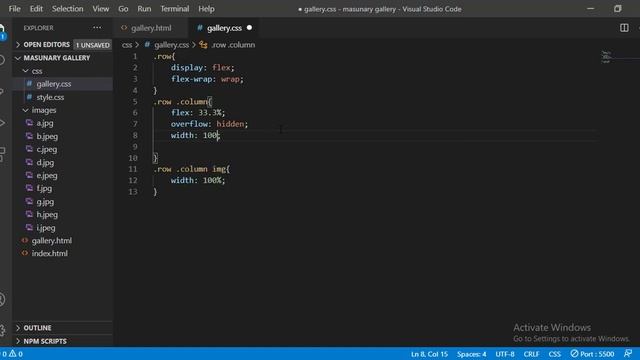Switch to the gallery.css tab
This screenshot has width=640, height=360.
[224, 28]
